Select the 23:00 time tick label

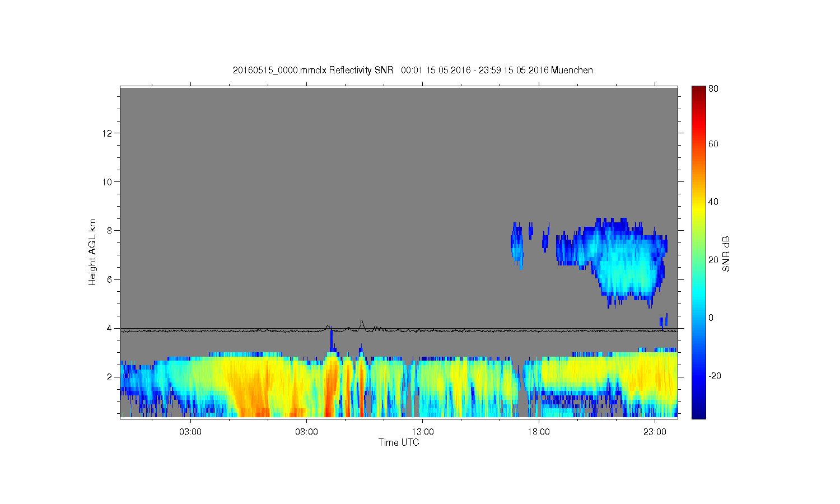(x=655, y=432)
